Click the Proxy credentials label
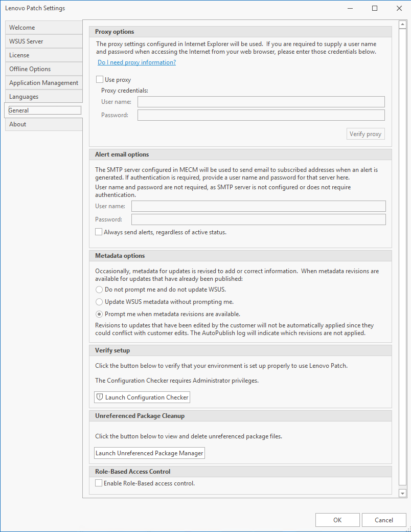This screenshot has width=411, height=532. point(125,91)
